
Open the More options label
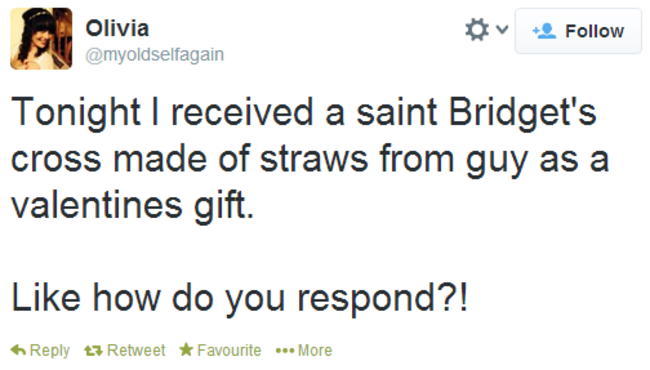point(315,351)
